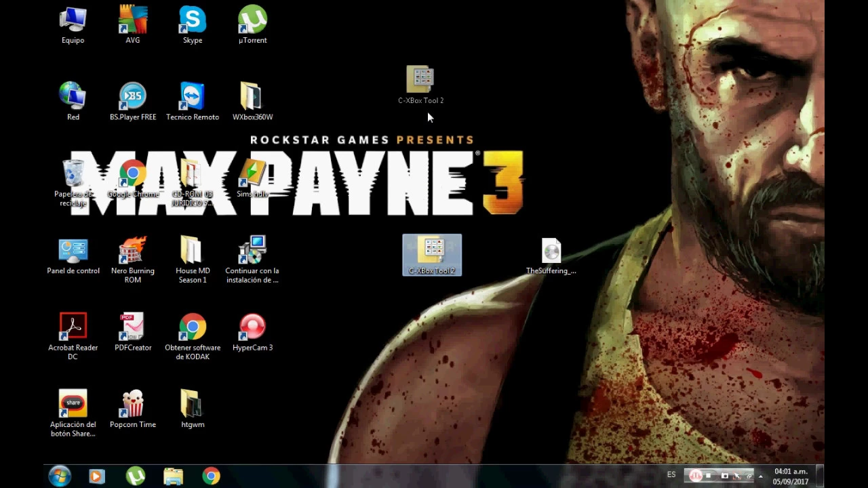Select the Acrobat Reader DC shortcut
Viewport: 868px width, 488px height.
[x=73, y=336]
